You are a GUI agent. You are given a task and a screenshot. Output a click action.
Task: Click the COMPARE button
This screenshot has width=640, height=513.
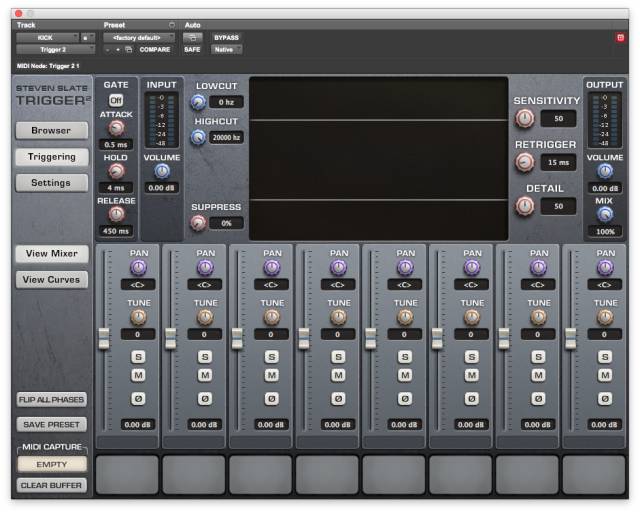tap(155, 49)
